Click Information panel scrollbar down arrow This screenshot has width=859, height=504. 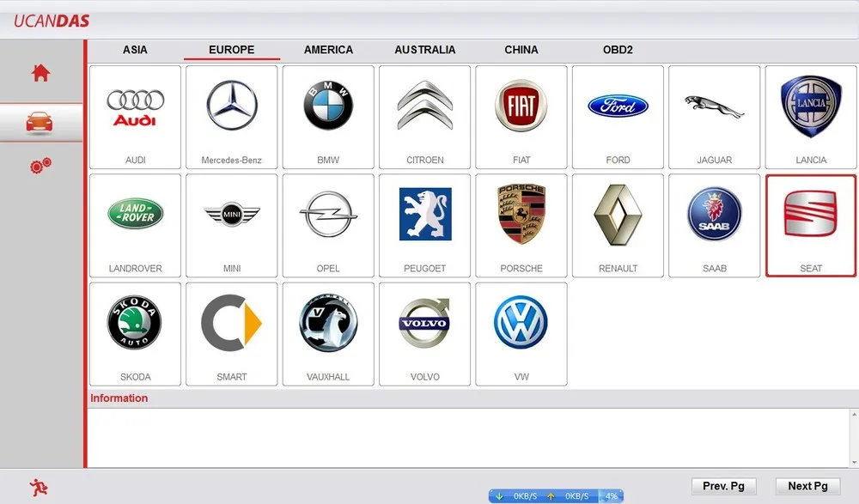tap(854, 463)
